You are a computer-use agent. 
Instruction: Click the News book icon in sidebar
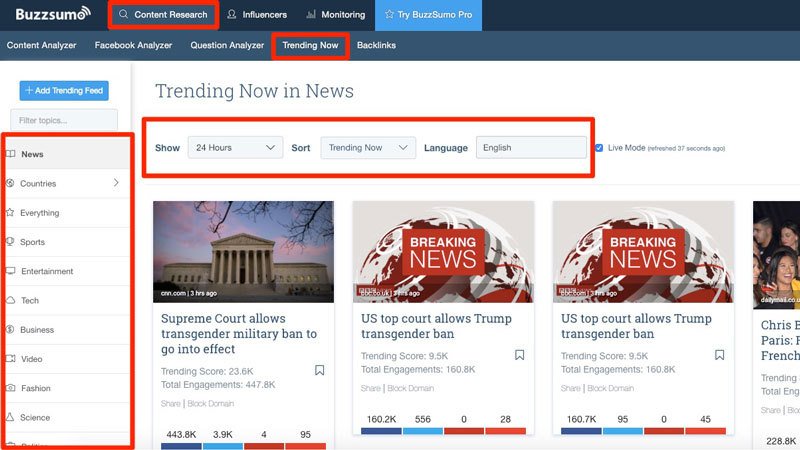[x=11, y=154]
